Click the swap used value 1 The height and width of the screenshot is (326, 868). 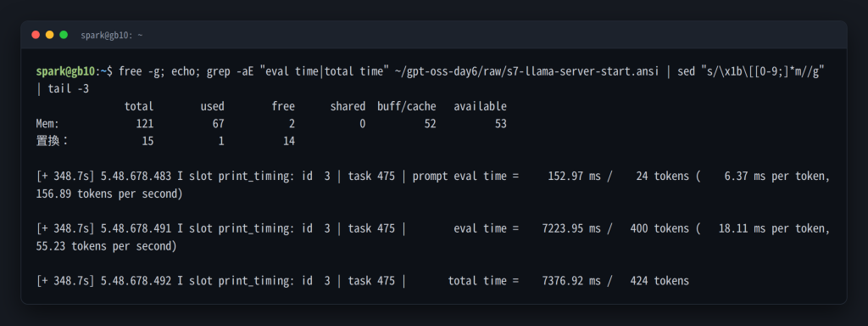click(221, 142)
